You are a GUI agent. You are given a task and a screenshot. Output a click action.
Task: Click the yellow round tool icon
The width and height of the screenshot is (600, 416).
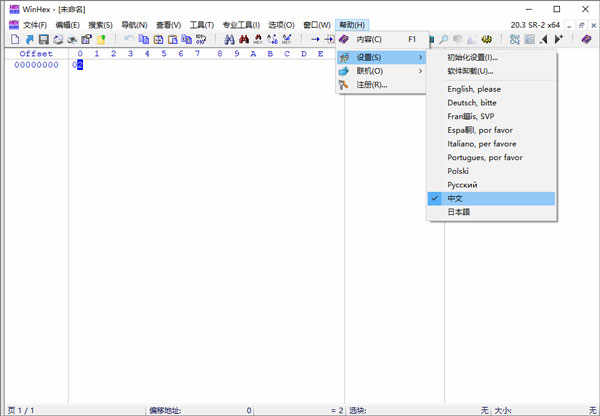tap(487, 39)
